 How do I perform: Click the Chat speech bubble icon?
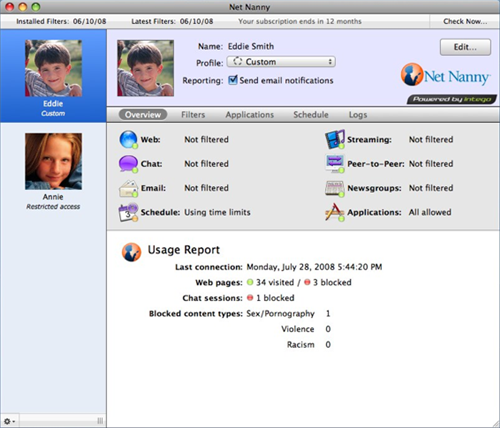pos(128,164)
